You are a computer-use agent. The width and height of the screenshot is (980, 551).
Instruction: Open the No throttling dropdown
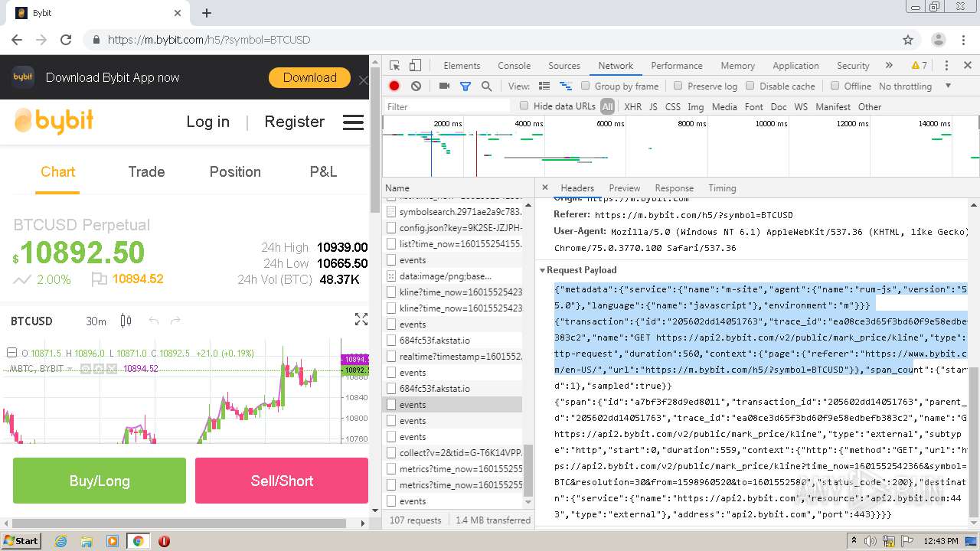(916, 86)
